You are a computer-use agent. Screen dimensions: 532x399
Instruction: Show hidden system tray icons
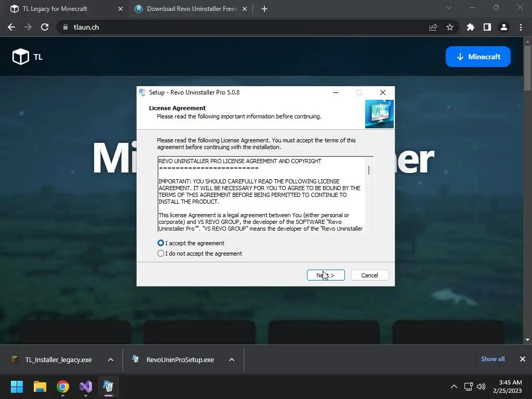point(454,387)
